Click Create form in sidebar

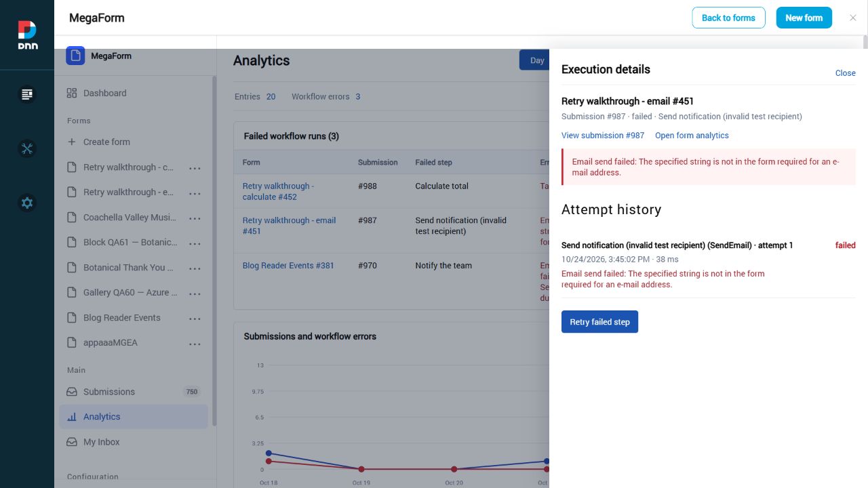(x=134, y=142)
